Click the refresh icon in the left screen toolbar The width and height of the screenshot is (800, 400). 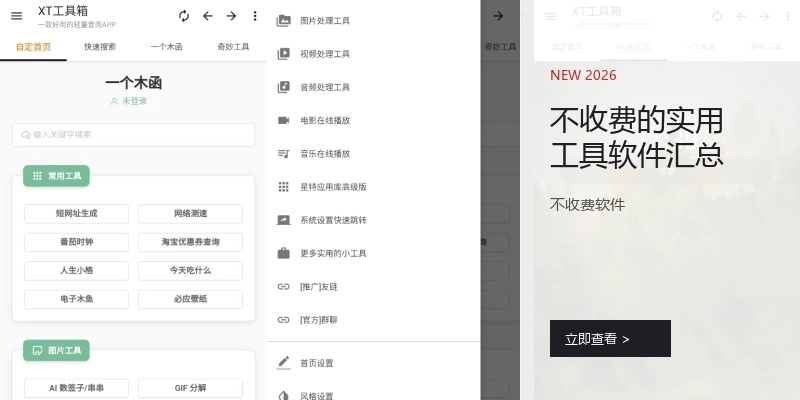[x=184, y=16]
